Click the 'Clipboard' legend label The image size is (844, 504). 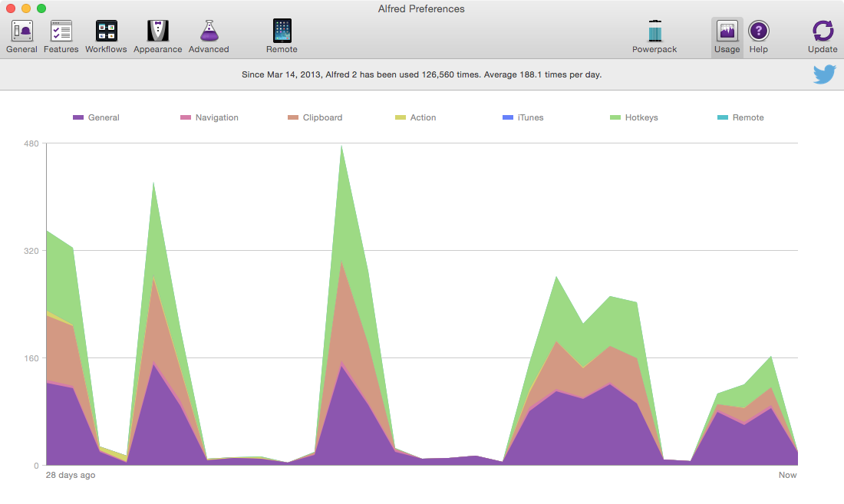(x=322, y=117)
